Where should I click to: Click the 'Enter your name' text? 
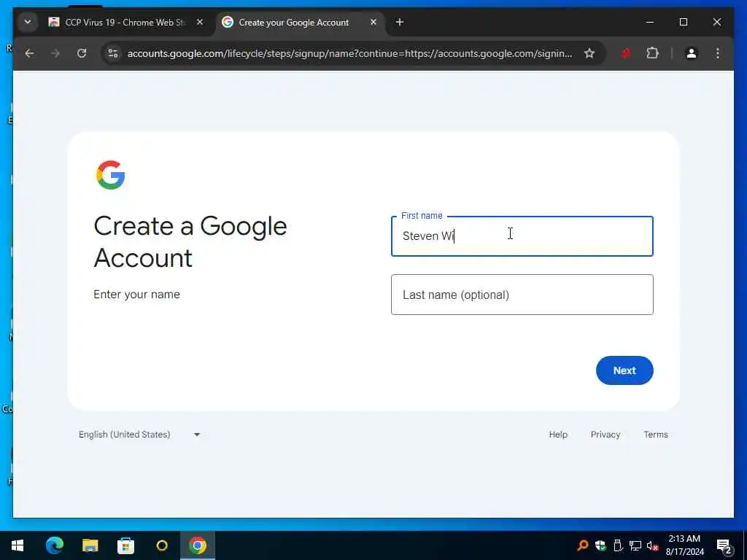(136, 295)
